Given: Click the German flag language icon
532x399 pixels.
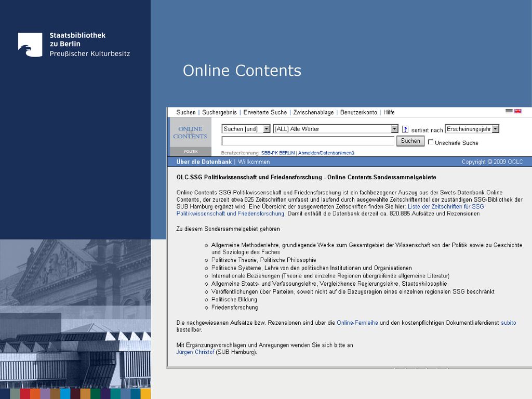Looking at the screenshot, I should 509,111.
